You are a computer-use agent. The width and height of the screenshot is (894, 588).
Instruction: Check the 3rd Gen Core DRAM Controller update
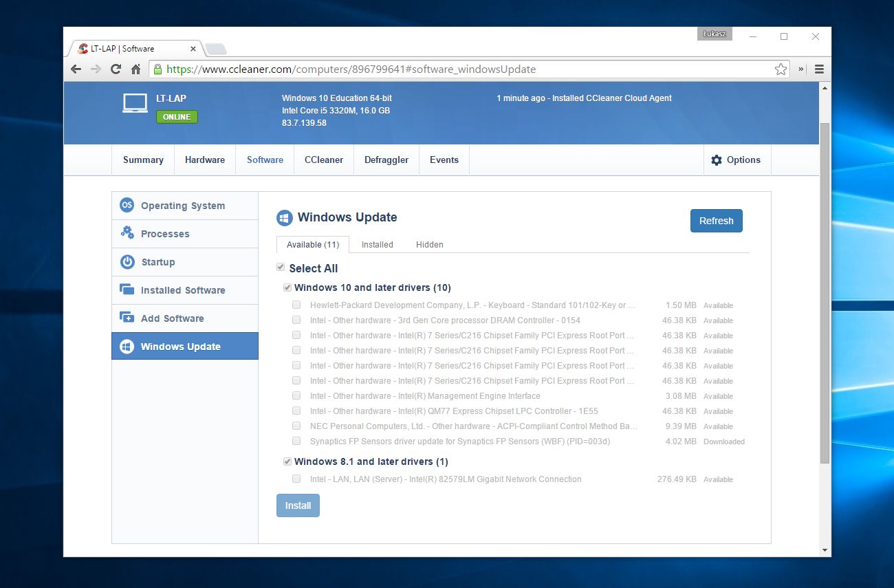[296, 320]
